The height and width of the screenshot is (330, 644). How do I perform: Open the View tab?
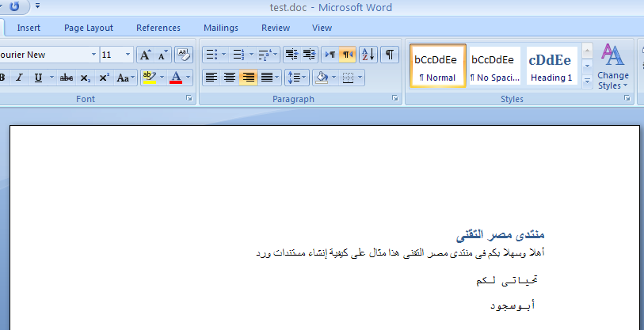click(x=322, y=28)
